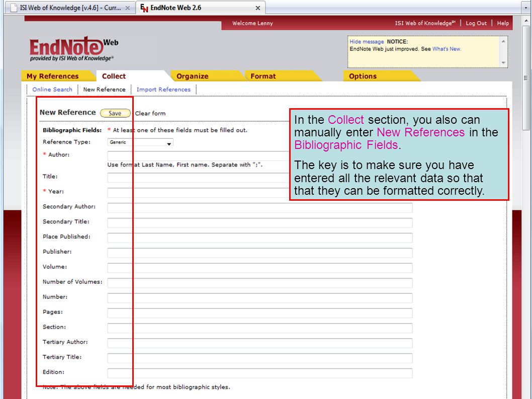Expand the Reference Type dropdown
The width and height of the screenshot is (532, 399).
(140, 142)
